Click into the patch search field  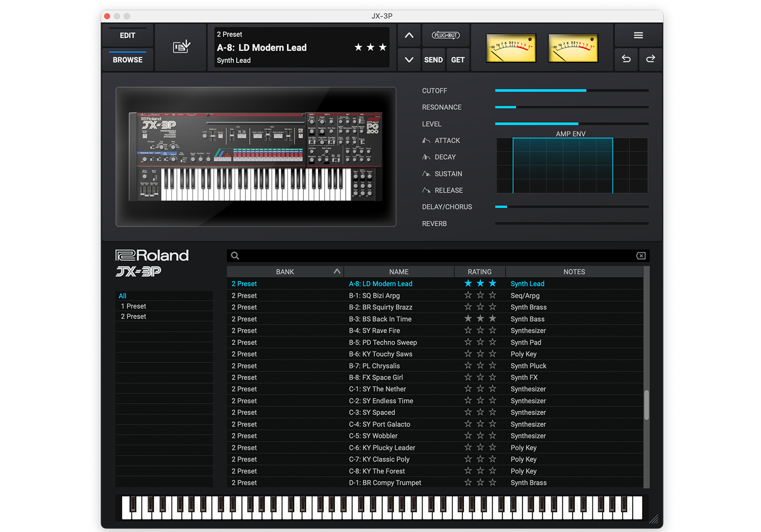click(438, 256)
